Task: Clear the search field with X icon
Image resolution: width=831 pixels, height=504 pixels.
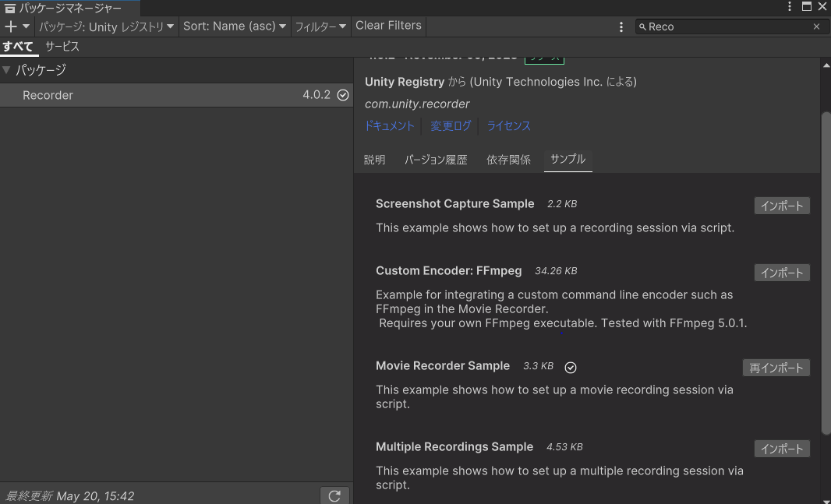Action: pos(816,26)
